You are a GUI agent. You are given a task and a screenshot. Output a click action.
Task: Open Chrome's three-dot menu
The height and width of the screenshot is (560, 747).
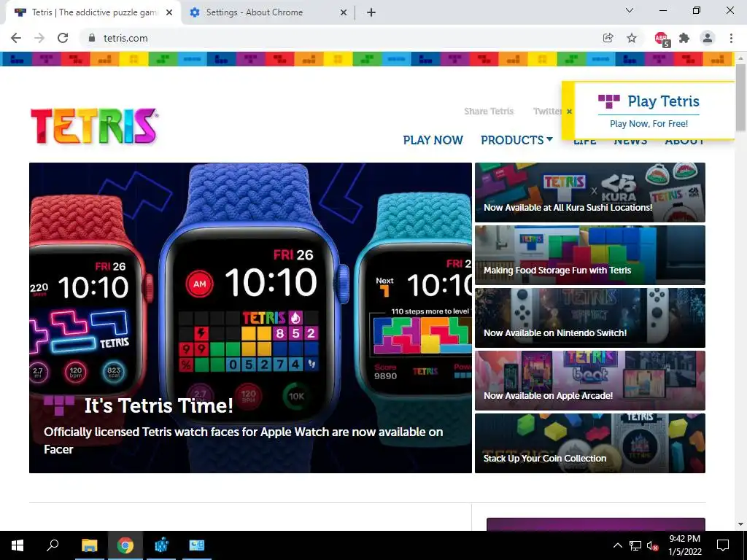pyautogui.click(x=731, y=38)
